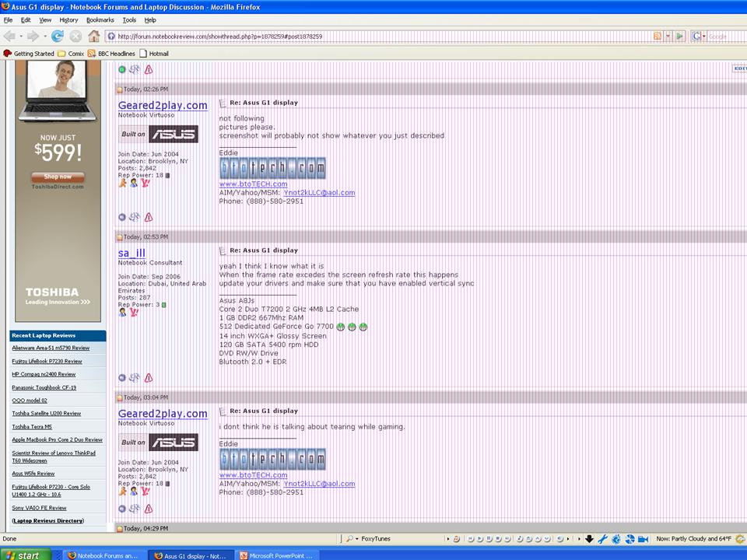Open the Forward history dropdown arrow

pos(45,37)
